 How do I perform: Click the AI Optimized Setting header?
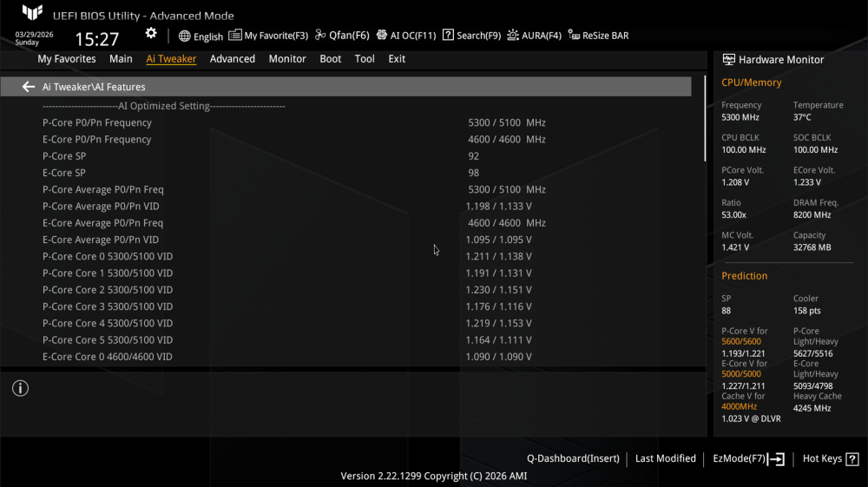(x=164, y=106)
